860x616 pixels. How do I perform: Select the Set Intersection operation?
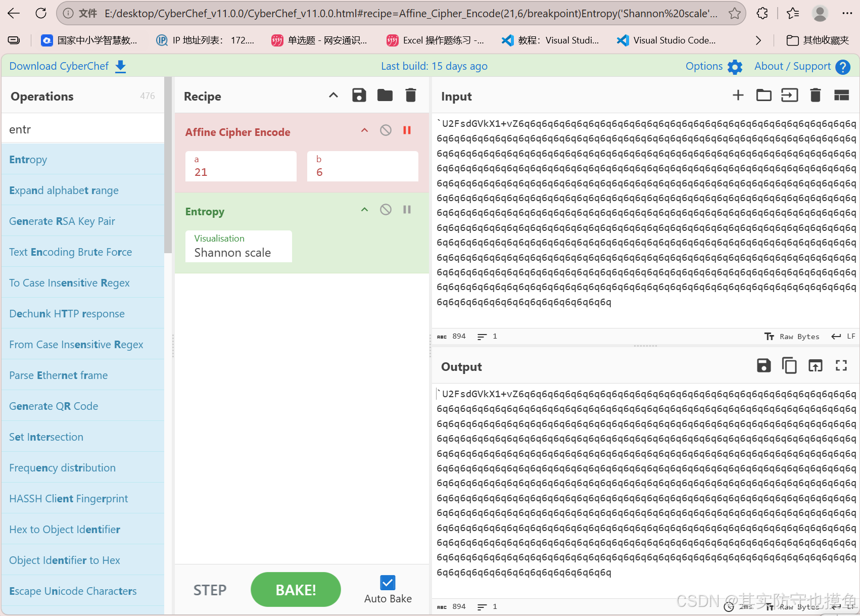coord(83,437)
